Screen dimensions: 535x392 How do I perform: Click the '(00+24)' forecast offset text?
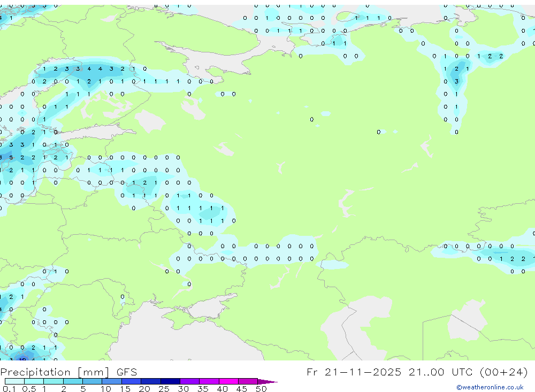click(x=503, y=372)
